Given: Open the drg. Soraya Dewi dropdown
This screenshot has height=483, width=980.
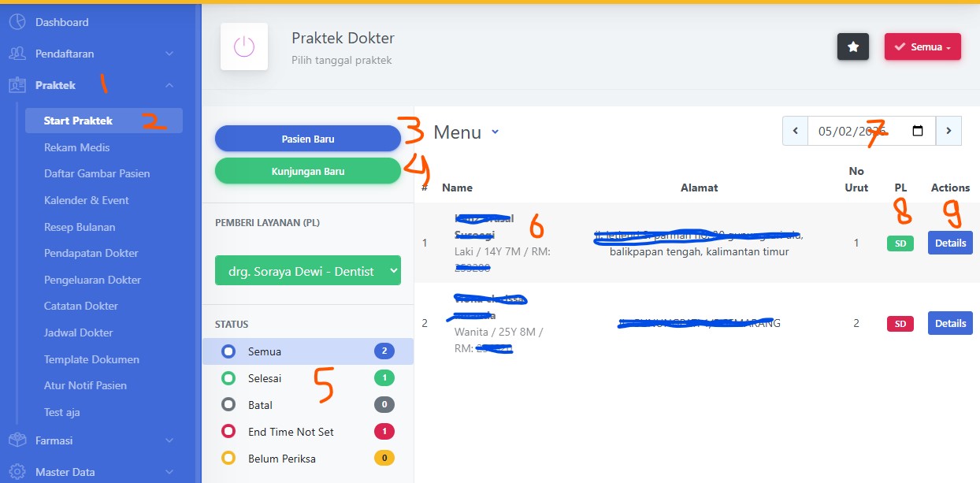Looking at the screenshot, I should click(307, 271).
